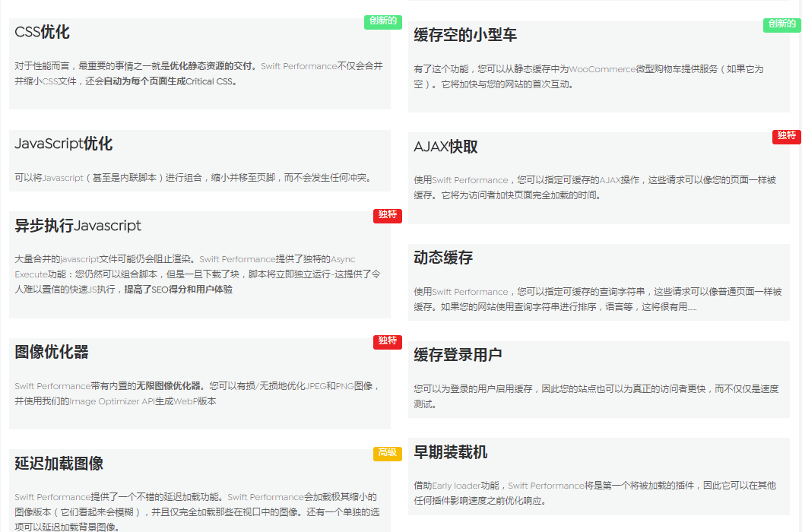Click the yellow 高级 badge on 延迟加载图像 card

tap(387, 453)
